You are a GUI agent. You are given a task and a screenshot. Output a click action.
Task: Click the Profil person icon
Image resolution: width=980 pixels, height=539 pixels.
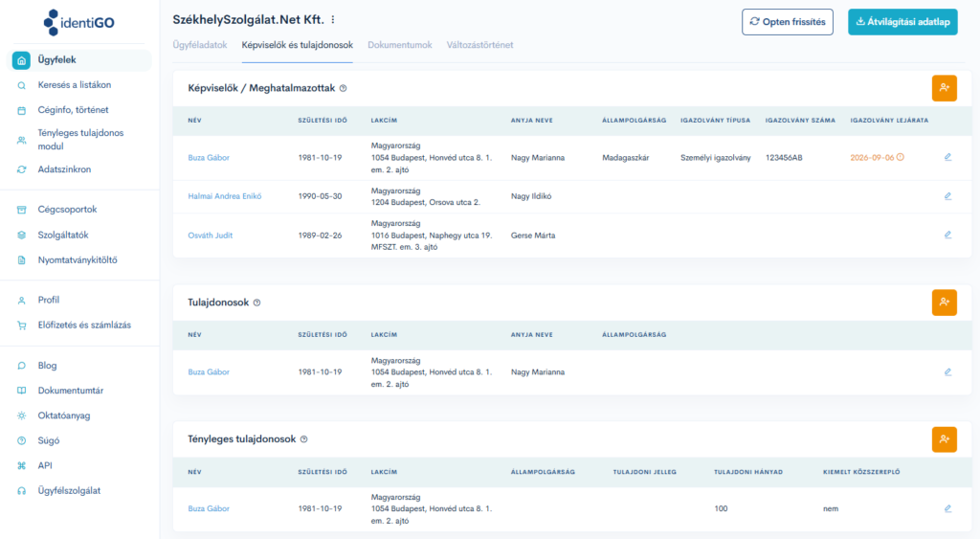point(21,301)
